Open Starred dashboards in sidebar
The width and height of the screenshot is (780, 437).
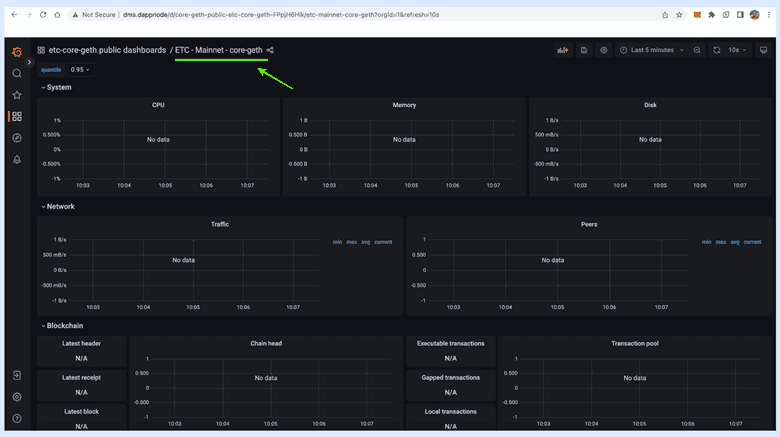17,95
